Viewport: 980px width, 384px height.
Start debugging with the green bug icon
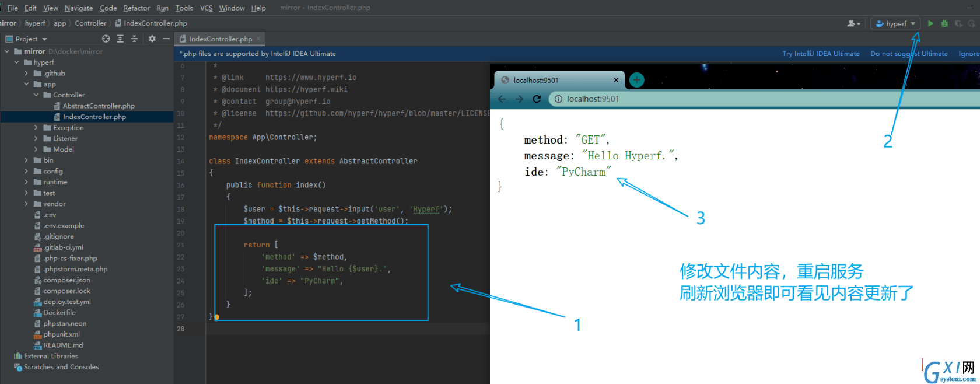pos(944,23)
